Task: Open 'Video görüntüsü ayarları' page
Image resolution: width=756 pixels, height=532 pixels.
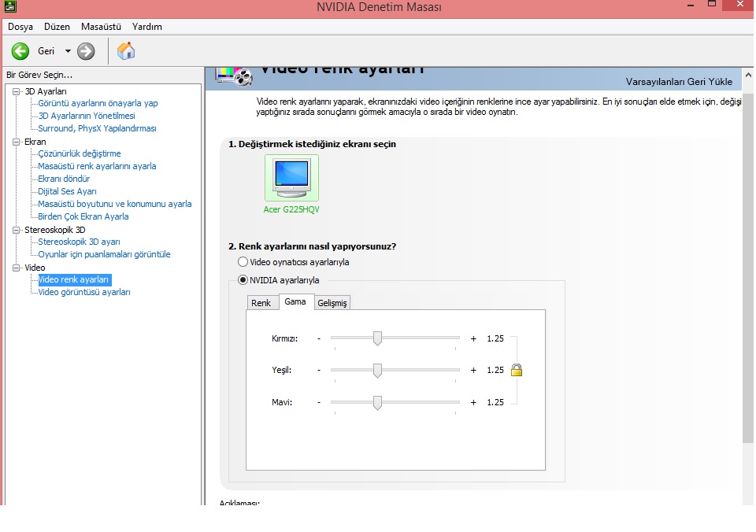Action: (x=84, y=292)
